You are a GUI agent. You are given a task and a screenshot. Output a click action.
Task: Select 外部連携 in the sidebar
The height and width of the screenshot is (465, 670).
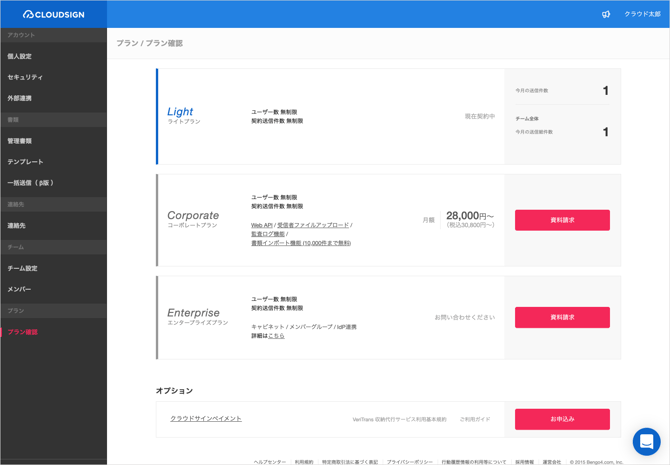pos(20,98)
